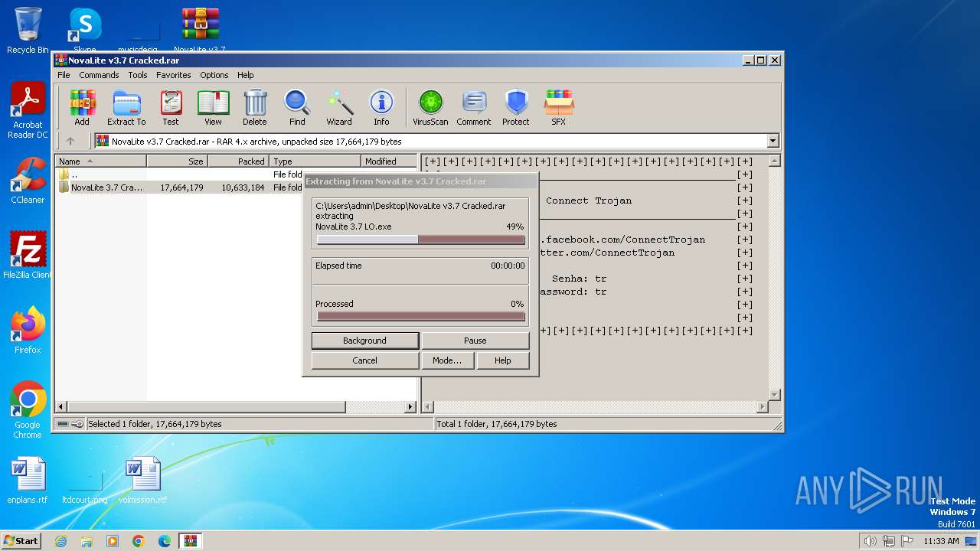
Task: Click the Extract To toolbar icon
Action: [x=126, y=107]
